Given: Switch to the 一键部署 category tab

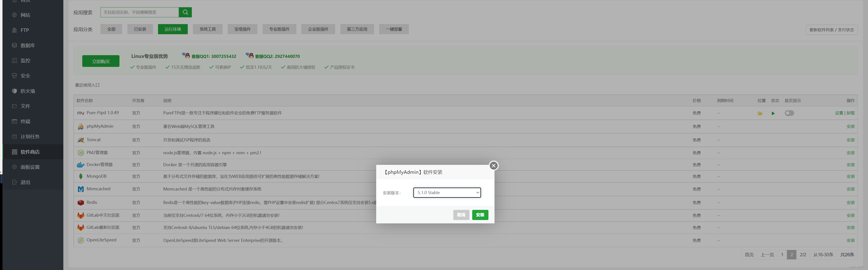Looking at the screenshot, I should click(394, 29).
